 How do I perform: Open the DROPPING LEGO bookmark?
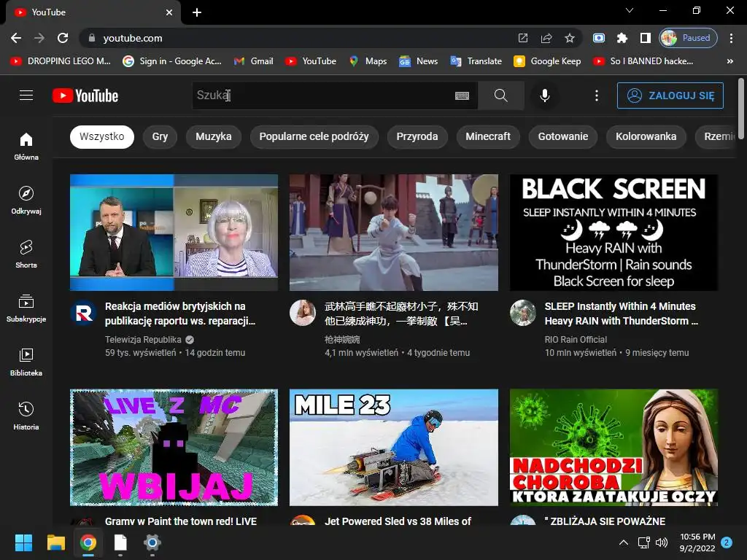(61, 61)
